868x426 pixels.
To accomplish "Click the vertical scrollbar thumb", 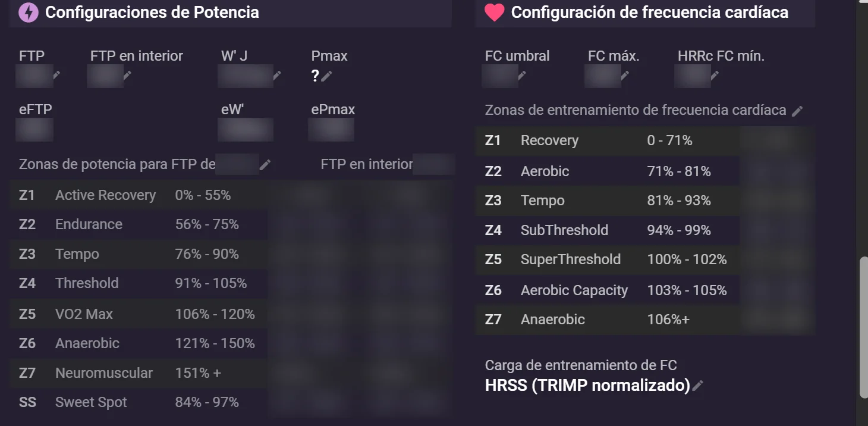I will click(x=863, y=327).
